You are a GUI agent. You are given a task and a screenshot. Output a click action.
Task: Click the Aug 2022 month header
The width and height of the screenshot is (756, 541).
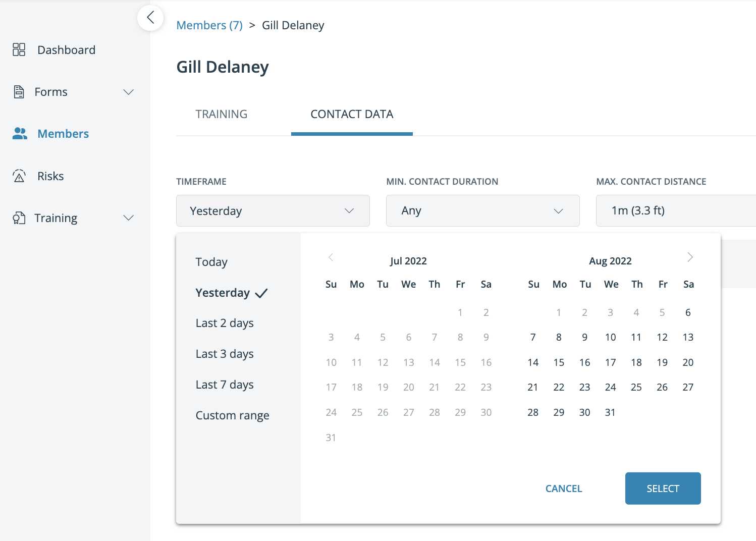[x=611, y=261]
